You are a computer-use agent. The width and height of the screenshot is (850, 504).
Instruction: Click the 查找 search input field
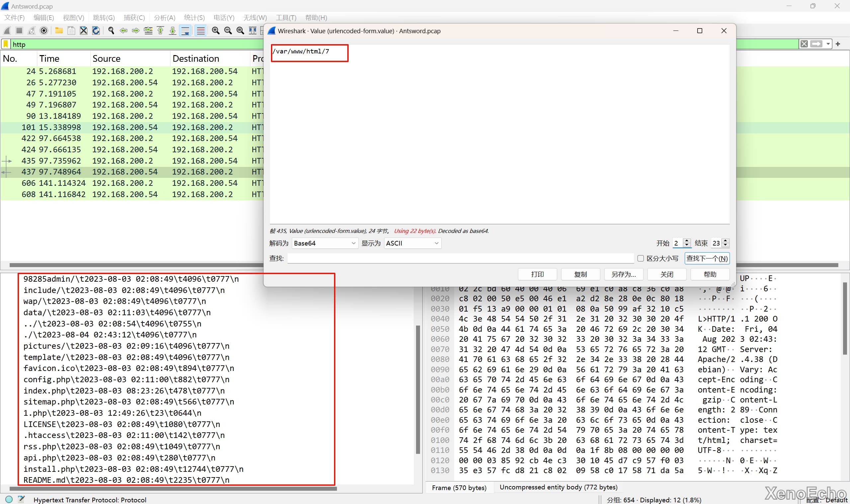pos(460,258)
